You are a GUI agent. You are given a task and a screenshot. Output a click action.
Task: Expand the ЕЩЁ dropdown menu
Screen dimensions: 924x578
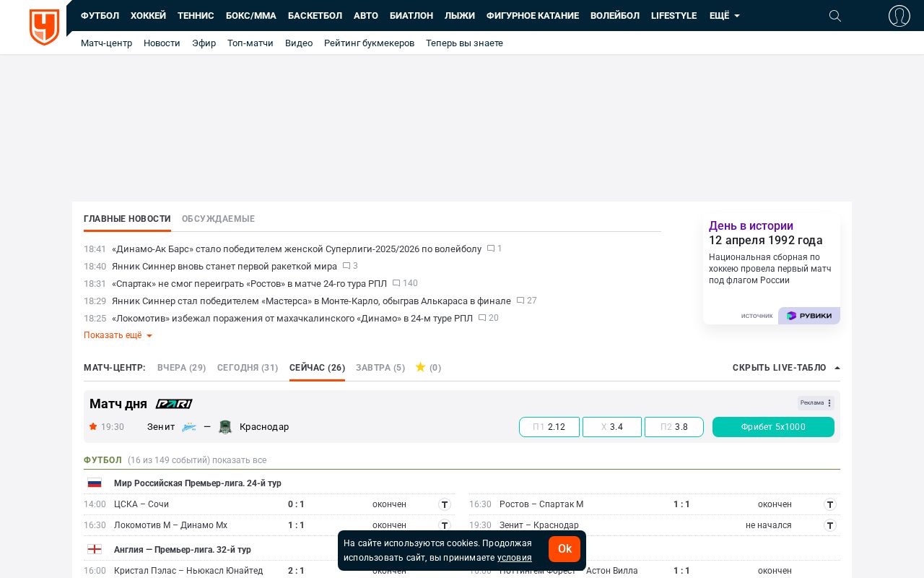point(724,16)
